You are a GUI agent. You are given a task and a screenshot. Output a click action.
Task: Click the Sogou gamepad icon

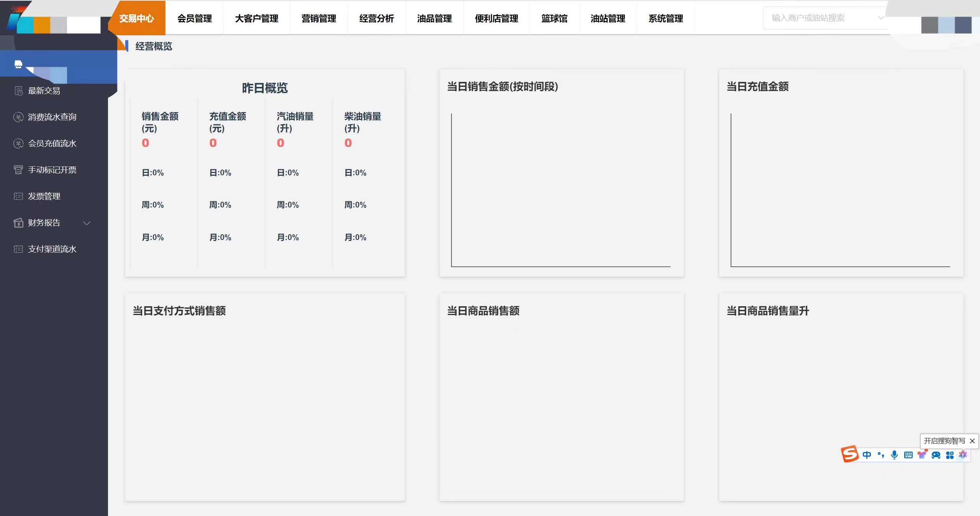point(936,455)
